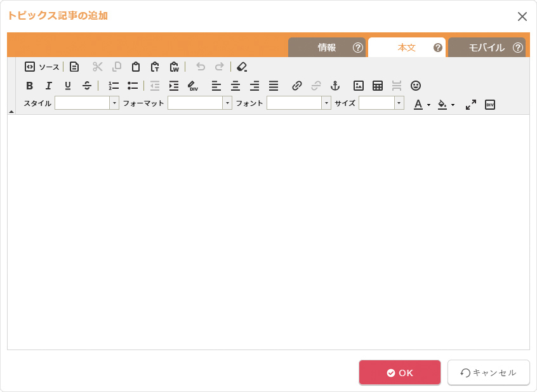Expand the フォーマット format dropdown
This screenshot has width=537, height=392.
(200, 103)
